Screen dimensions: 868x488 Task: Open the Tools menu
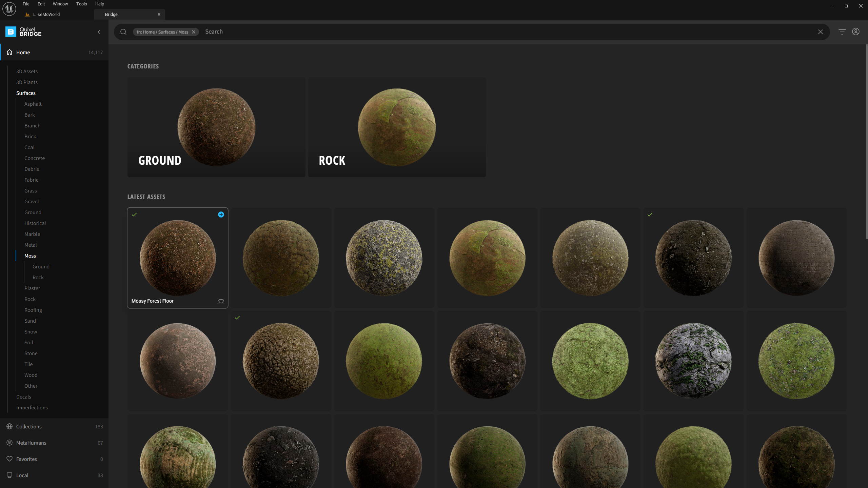(81, 4)
